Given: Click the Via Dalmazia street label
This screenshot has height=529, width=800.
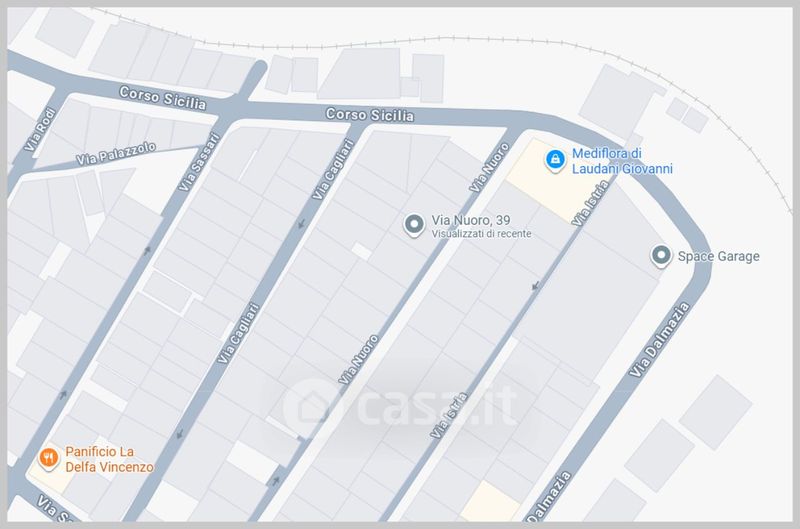Looking at the screenshot, I should 659,339.
